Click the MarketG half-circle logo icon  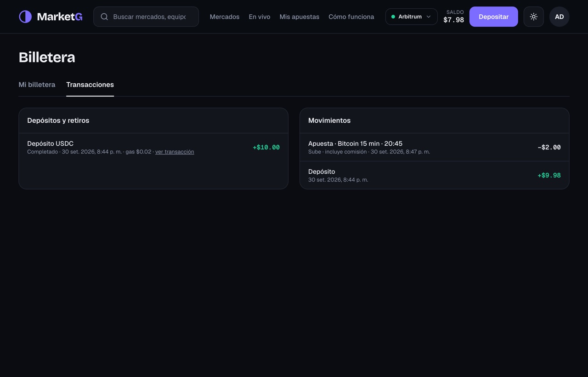[x=25, y=17]
